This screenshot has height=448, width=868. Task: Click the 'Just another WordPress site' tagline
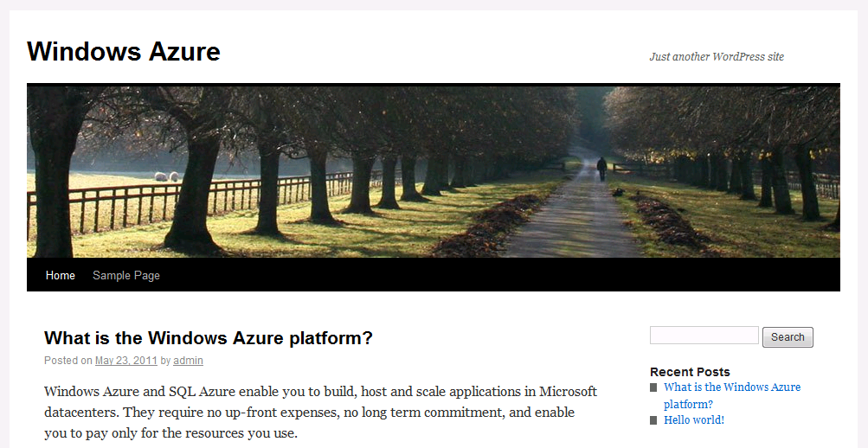717,56
